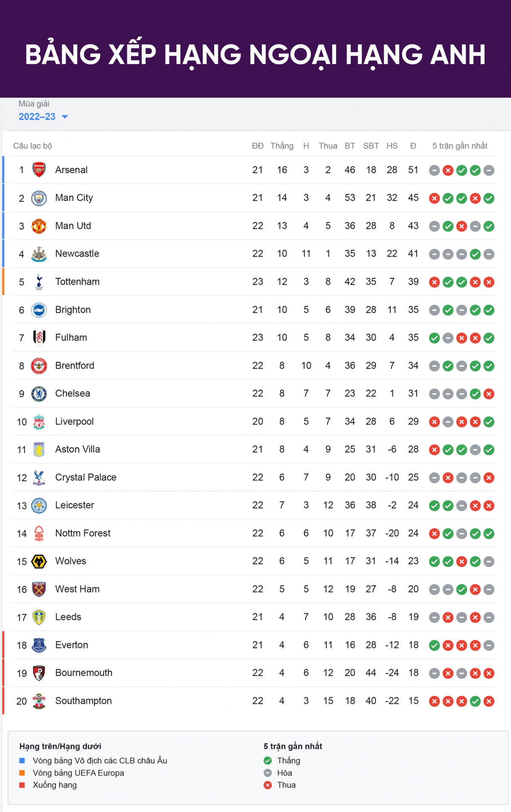Click the red Xuống hạng legend square
511x812 pixels.
[22, 785]
